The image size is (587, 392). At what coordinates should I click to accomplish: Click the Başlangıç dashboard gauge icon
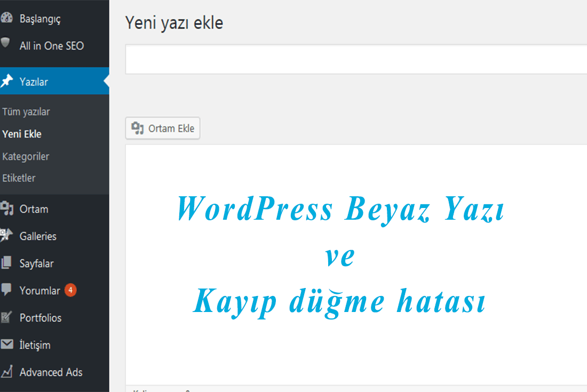pos(6,18)
